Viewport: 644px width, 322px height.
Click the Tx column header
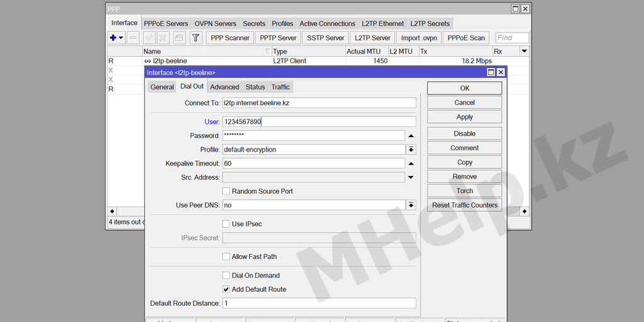(x=456, y=52)
